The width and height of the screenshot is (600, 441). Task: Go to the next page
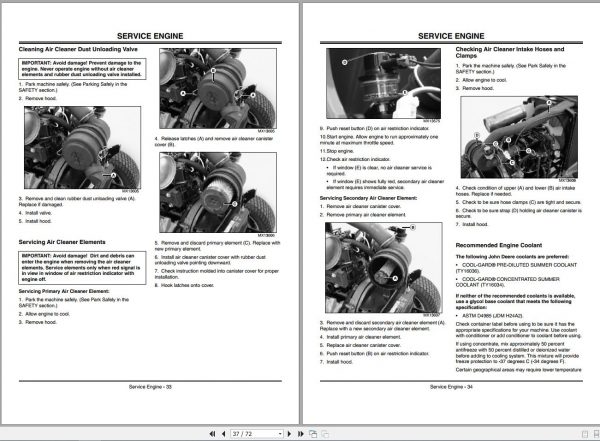289,434
